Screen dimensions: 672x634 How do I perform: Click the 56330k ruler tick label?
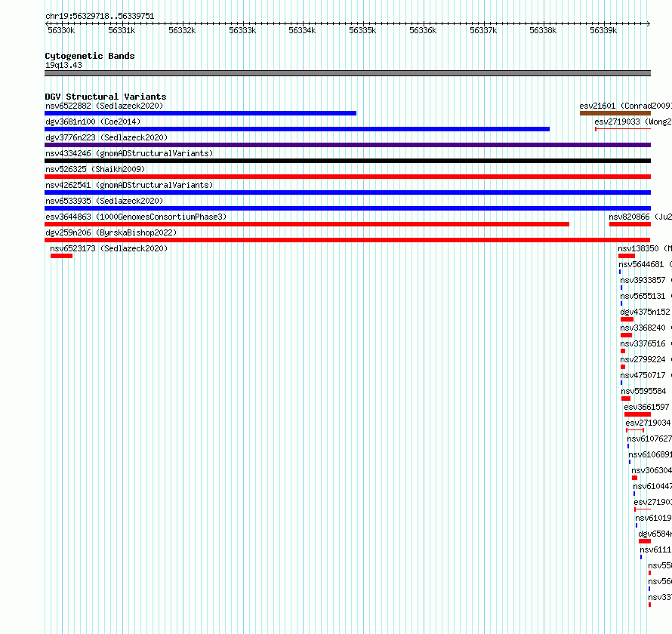61,30
